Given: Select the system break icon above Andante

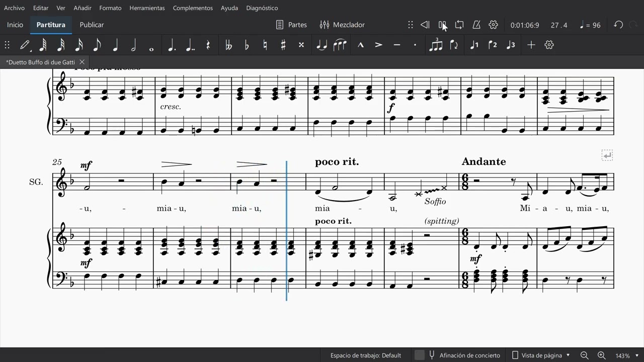Looking at the screenshot, I should [x=607, y=155].
